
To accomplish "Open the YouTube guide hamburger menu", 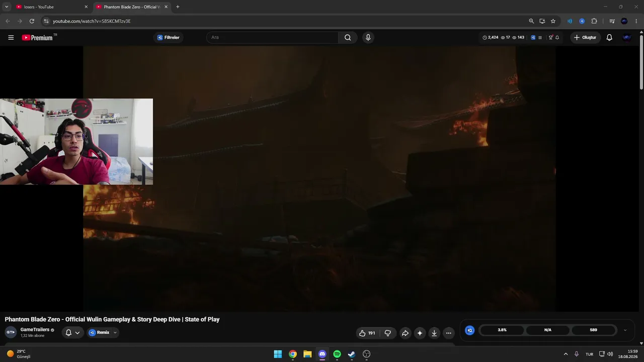I will click(x=11, y=38).
